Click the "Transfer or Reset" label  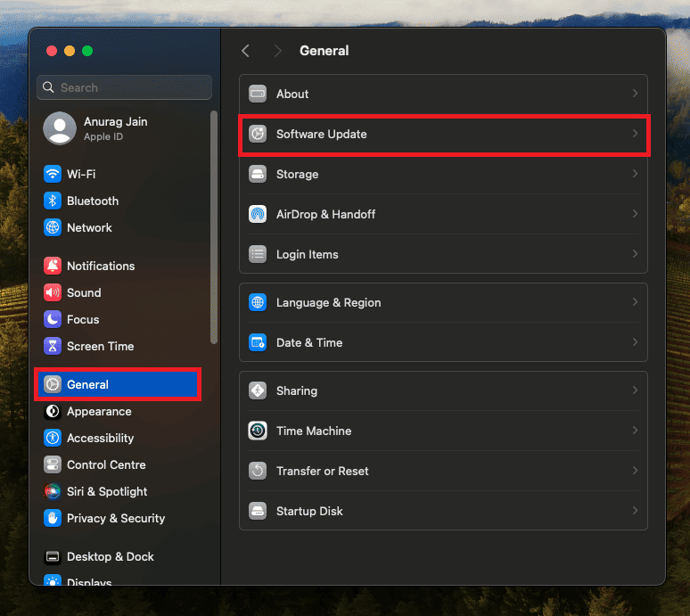tap(322, 471)
